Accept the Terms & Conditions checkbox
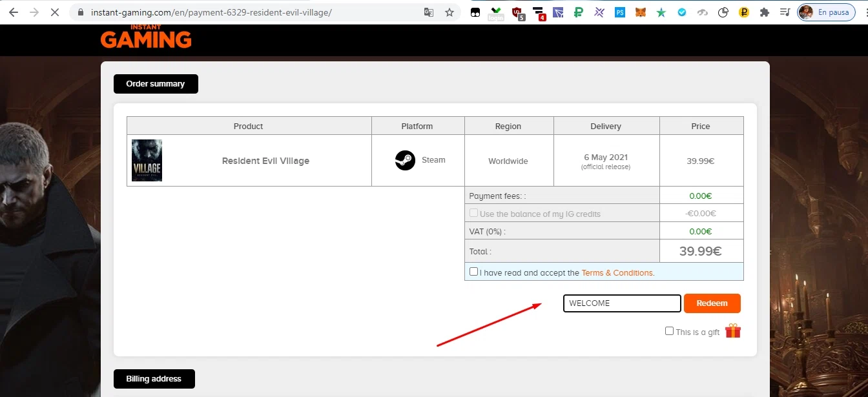Viewport: 868px width, 397px height. tap(474, 272)
